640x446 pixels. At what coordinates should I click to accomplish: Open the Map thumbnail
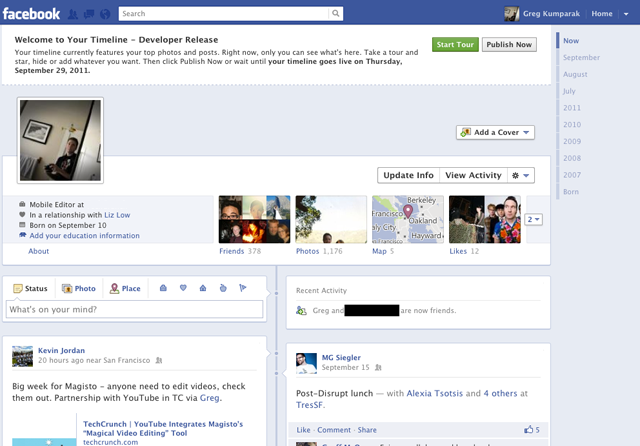coord(408,220)
